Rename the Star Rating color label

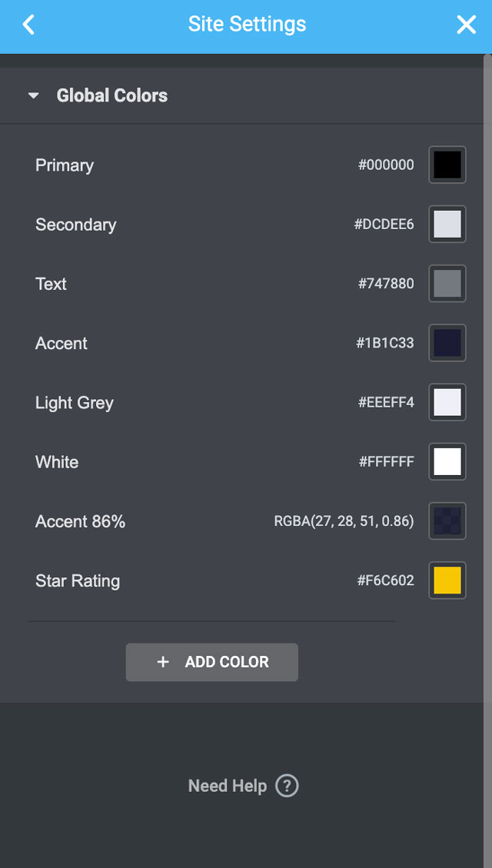(78, 580)
